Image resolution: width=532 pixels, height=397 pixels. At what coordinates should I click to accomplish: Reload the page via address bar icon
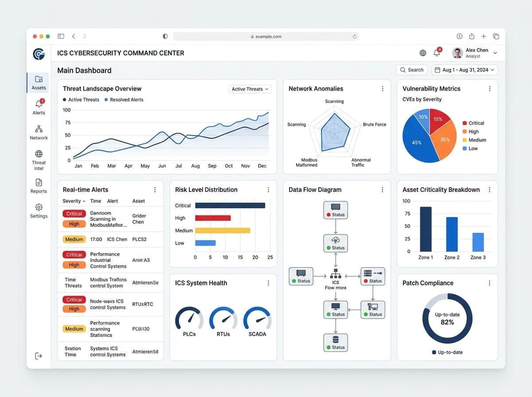coord(355,37)
